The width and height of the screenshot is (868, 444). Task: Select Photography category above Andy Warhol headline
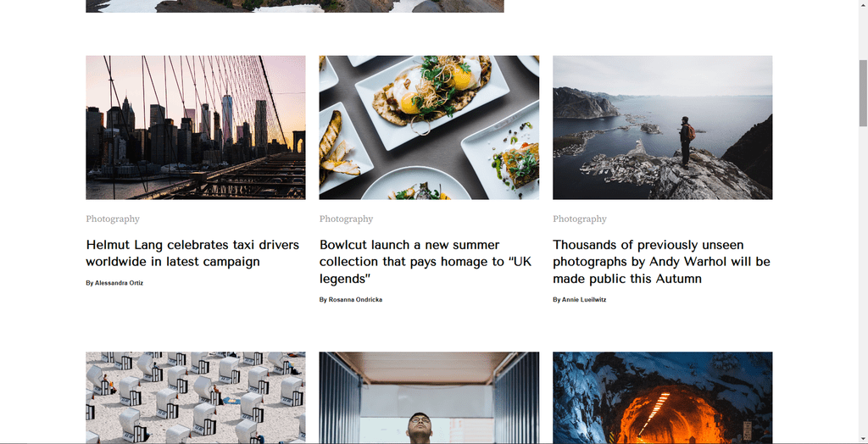580,219
